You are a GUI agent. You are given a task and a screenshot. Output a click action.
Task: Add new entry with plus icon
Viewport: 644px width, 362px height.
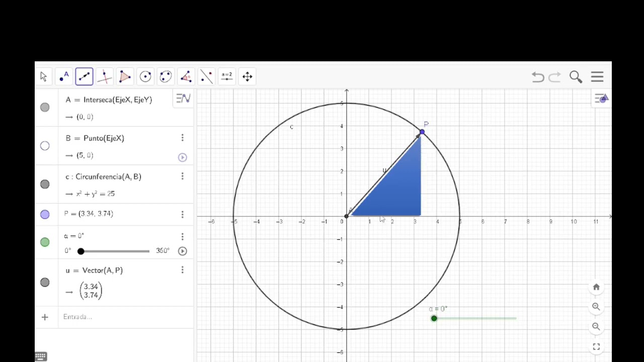tap(45, 317)
